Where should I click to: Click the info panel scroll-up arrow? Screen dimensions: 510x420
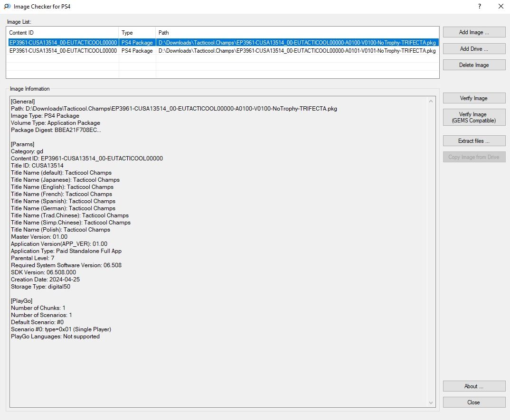point(431,101)
